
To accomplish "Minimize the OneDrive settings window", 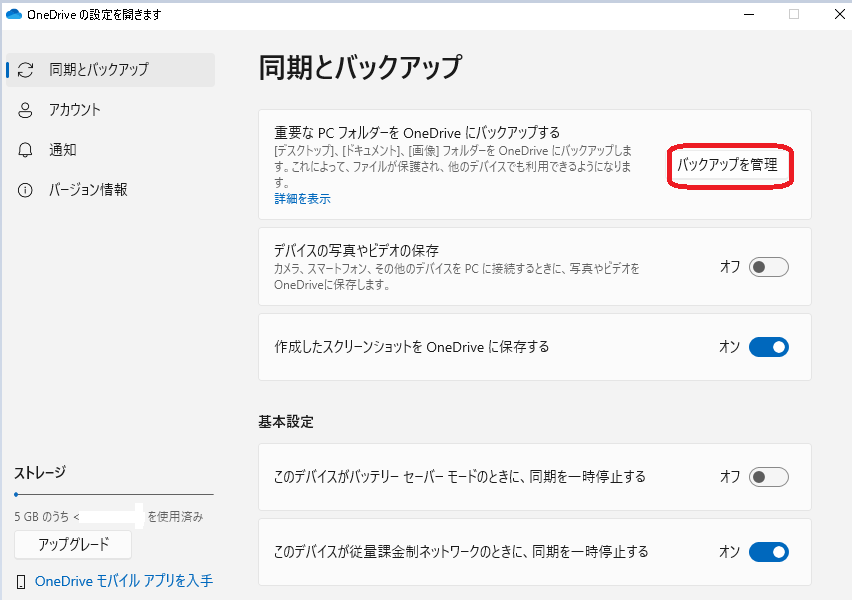I will click(749, 14).
